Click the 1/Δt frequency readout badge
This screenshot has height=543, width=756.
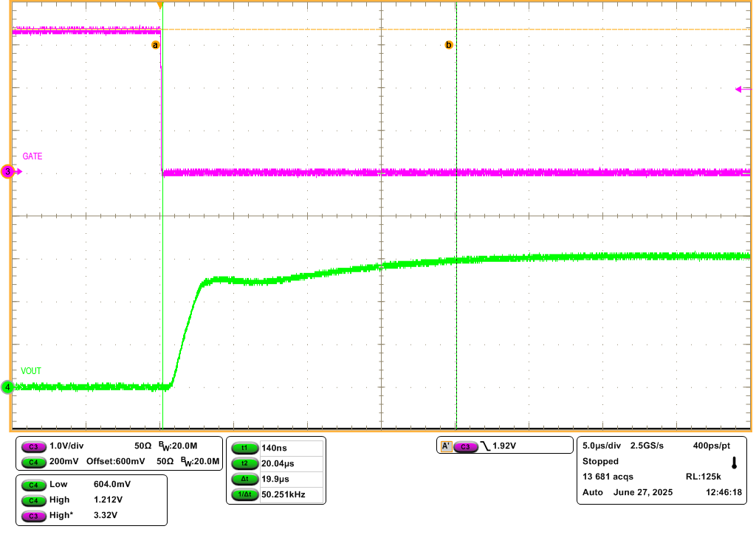244,494
